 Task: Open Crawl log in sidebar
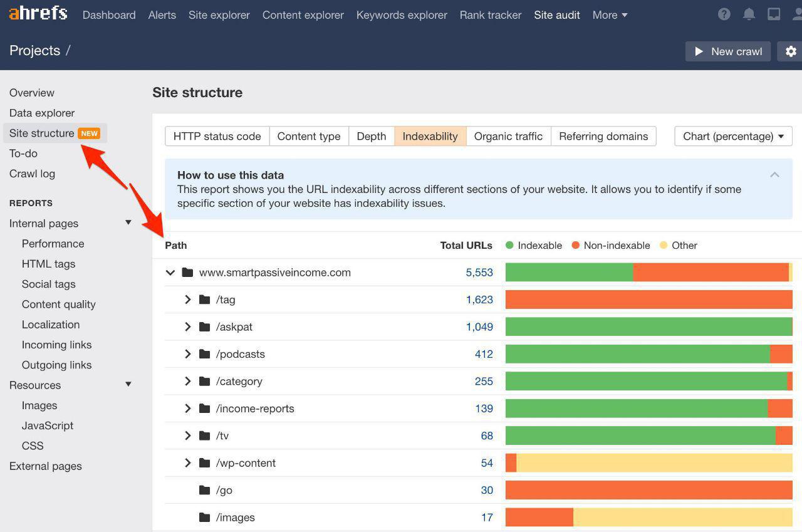click(x=32, y=174)
